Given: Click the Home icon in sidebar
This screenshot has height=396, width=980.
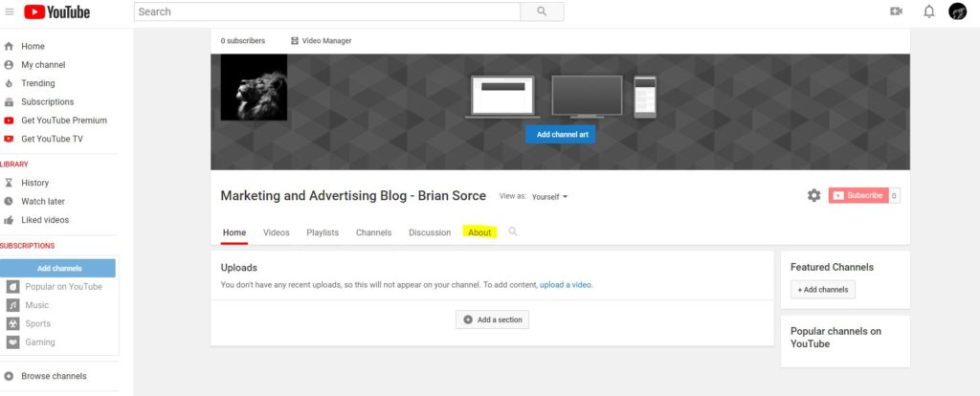Looking at the screenshot, I should (x=9, y=46).
